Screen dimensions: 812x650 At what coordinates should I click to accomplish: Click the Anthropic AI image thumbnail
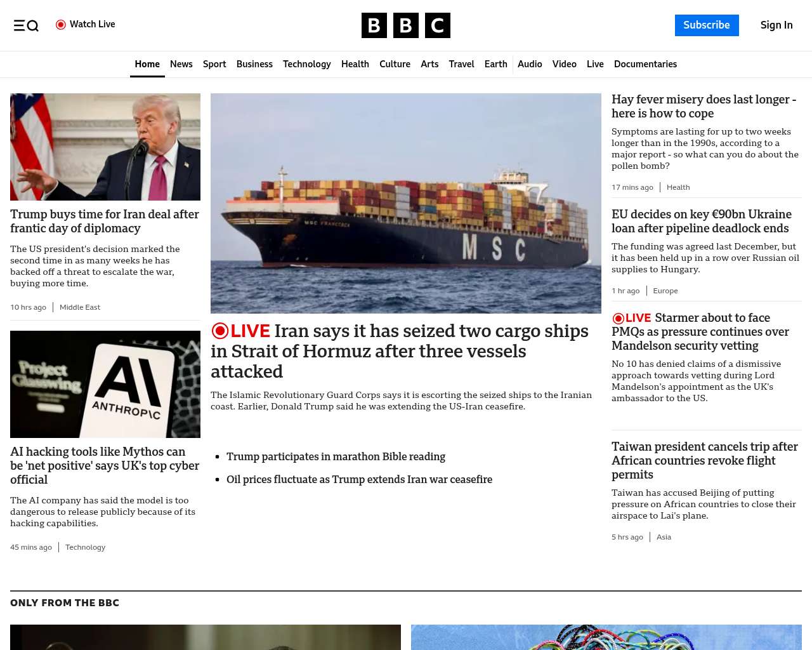[x=105, y=384]
